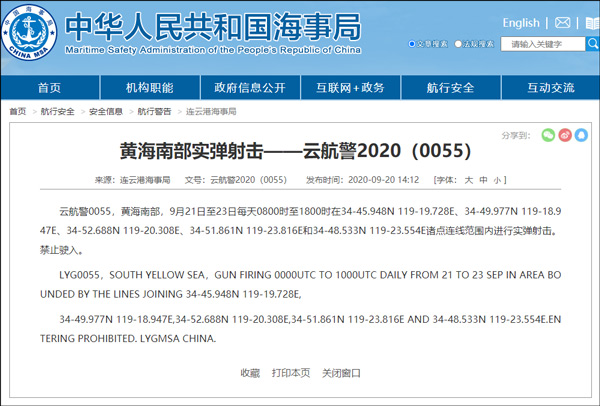Screen dimensions: 600x406
Task: Focus the 请输入关键字 search field
Action: click(543, 44)
